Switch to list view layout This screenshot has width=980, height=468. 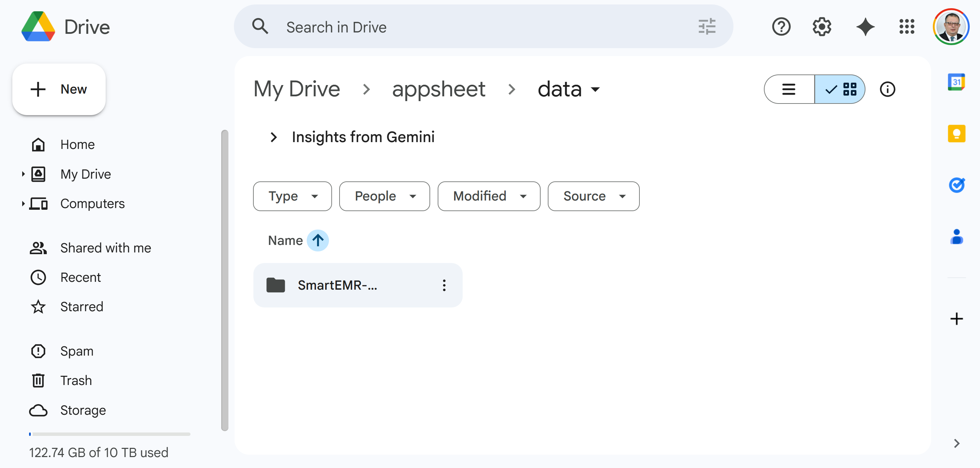(789, 89)
